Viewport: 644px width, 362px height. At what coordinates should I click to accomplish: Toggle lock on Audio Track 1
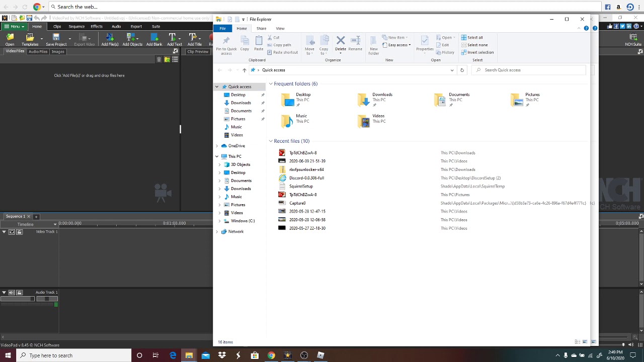20,293
